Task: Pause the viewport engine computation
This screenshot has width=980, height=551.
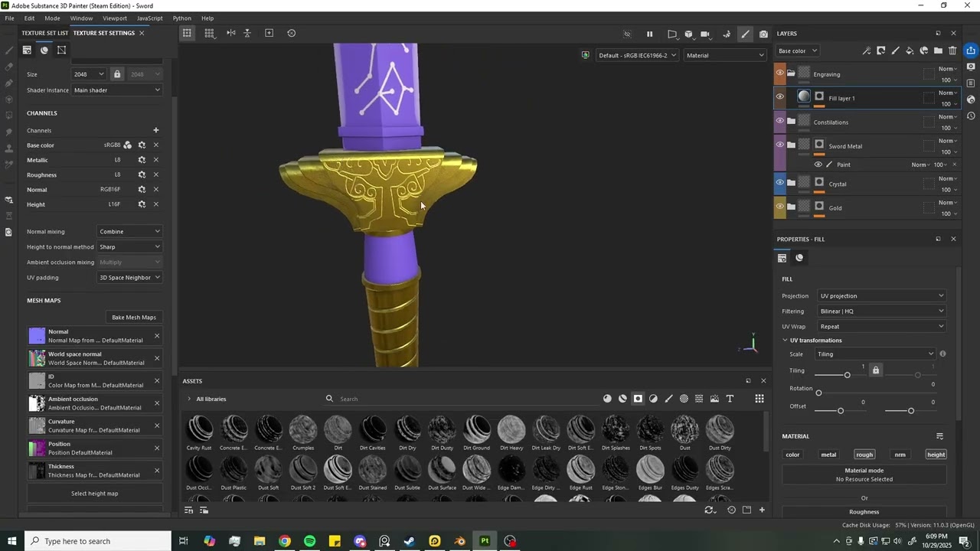Action: click(x=650, y=34)
